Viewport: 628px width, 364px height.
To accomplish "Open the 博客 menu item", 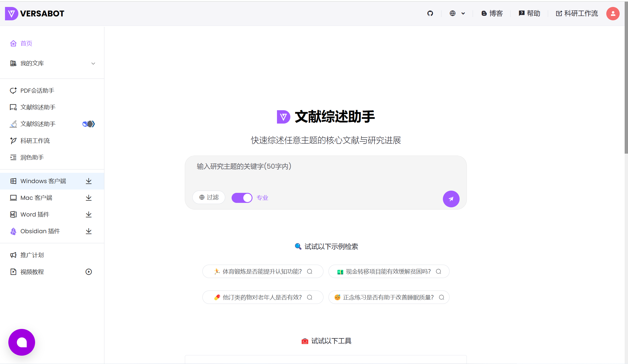I will tap(492, 13).
